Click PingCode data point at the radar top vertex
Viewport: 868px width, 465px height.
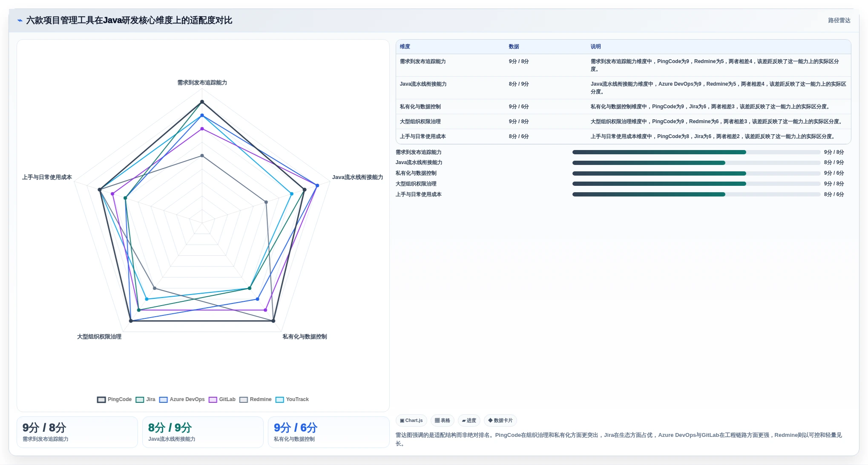[x=202, y=102]
